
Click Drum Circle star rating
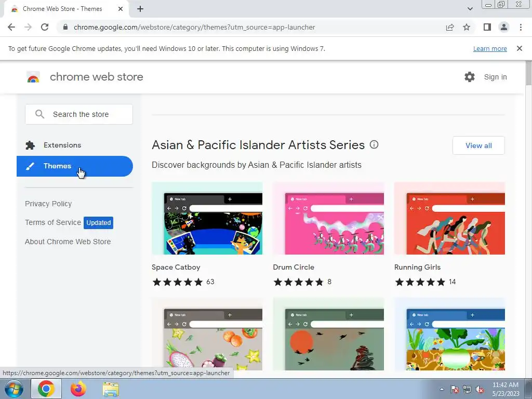coord(299,282)
